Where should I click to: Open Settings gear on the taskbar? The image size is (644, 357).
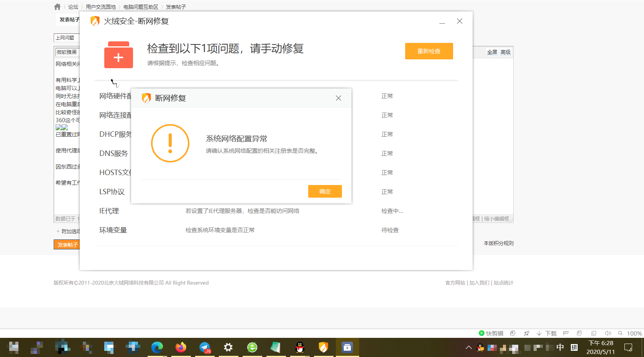[228, 347]
